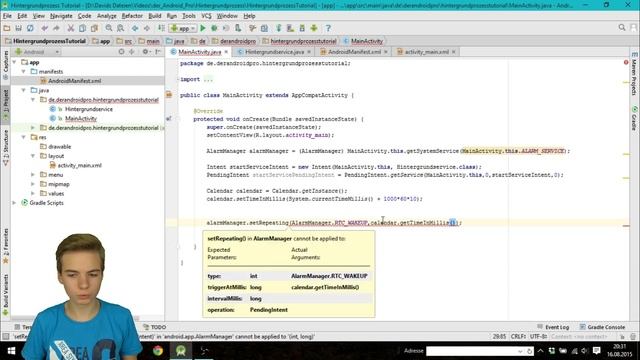The height and width of the screenshot is (360, 640).
Task: Collapse the manifests folder node
Action: [x=24, y=71]
